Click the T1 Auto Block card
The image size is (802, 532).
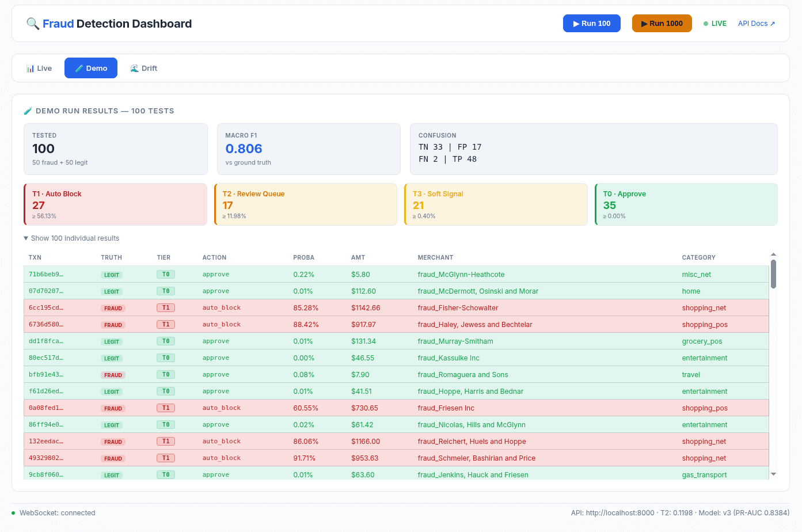(x=115, y=204)
